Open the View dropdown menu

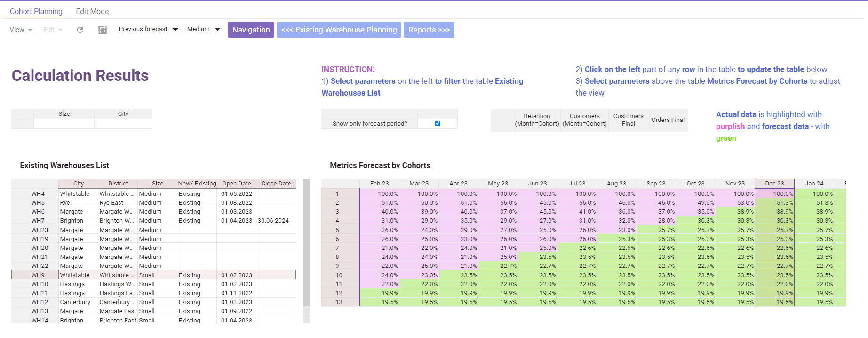click(x=21, y=30)
